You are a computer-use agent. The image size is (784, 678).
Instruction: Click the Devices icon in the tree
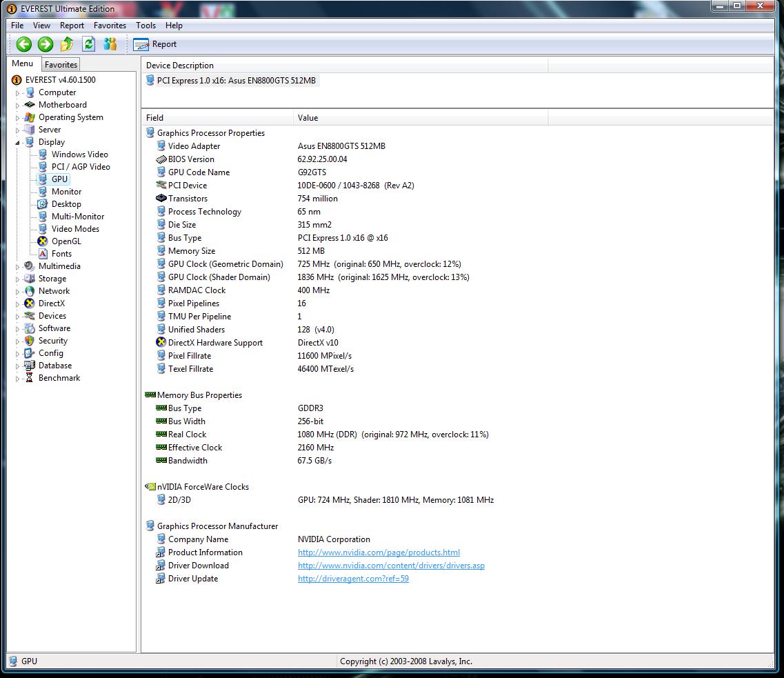click(x=30, y=316)
